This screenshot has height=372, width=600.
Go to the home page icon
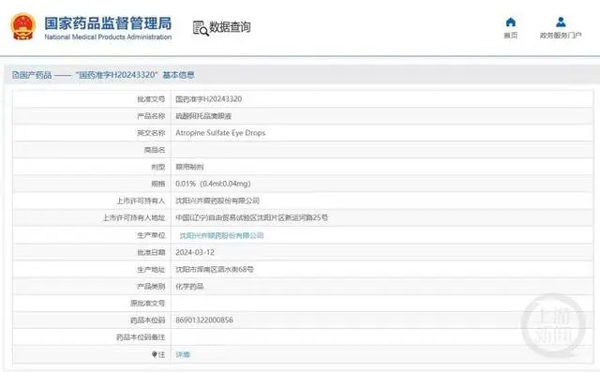pos(510,22)
